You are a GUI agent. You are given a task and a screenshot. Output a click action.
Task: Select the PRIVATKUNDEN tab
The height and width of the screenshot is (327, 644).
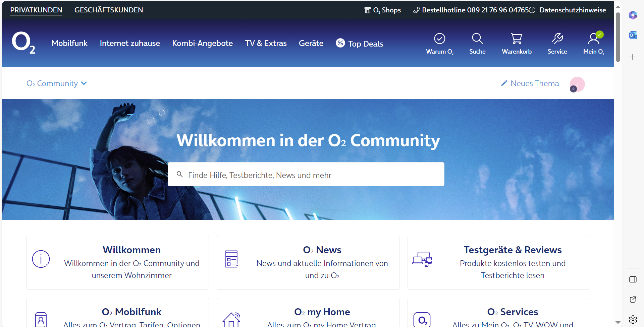click(36, 10)
